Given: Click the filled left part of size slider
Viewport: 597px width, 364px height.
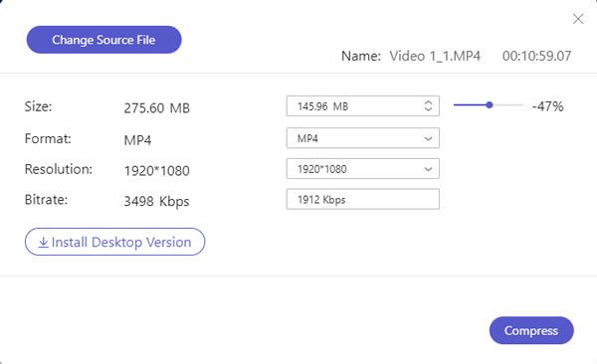Looking at the screenshot, I should click(x=470, y=104).
